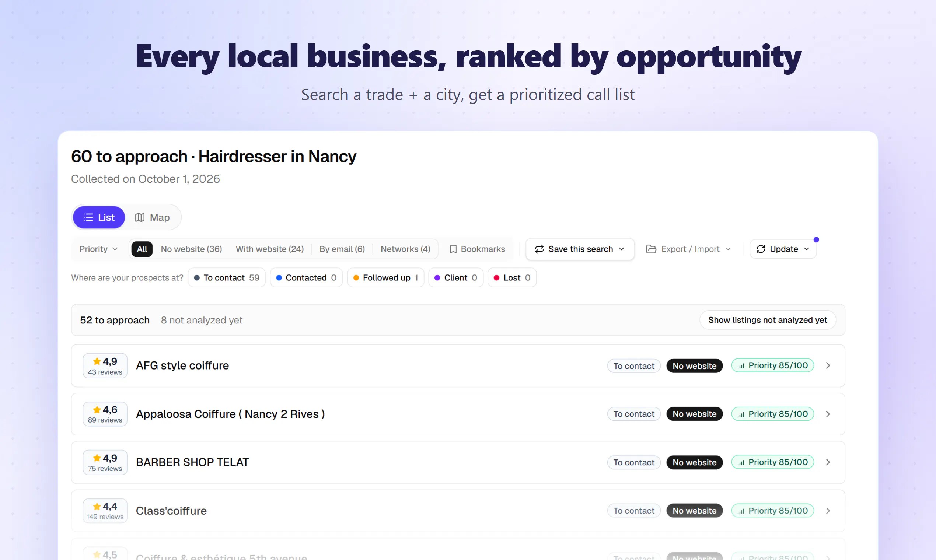Open the BARBER SHOP TELAT listing
The image size is (936, 560).
(x=458, y=462)
